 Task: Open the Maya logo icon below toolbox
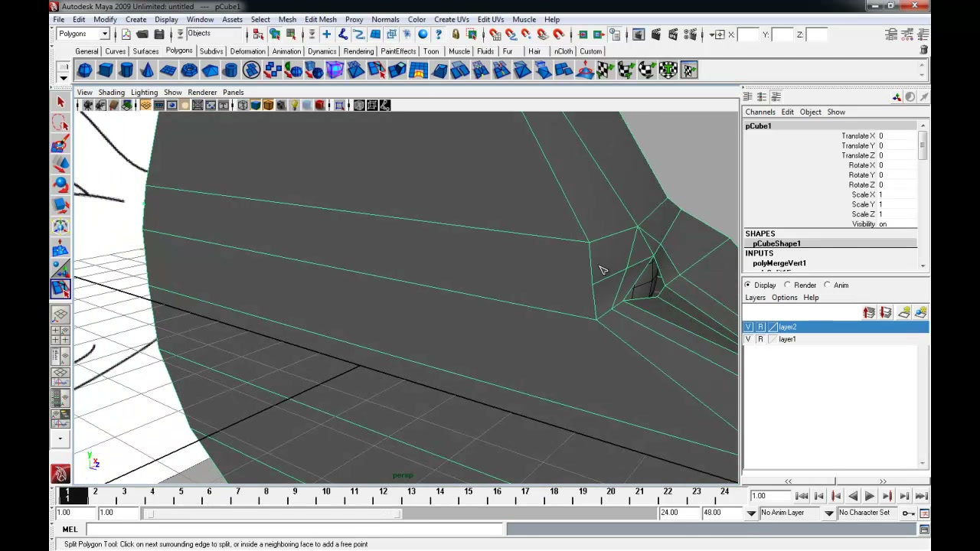coord(60,474)
